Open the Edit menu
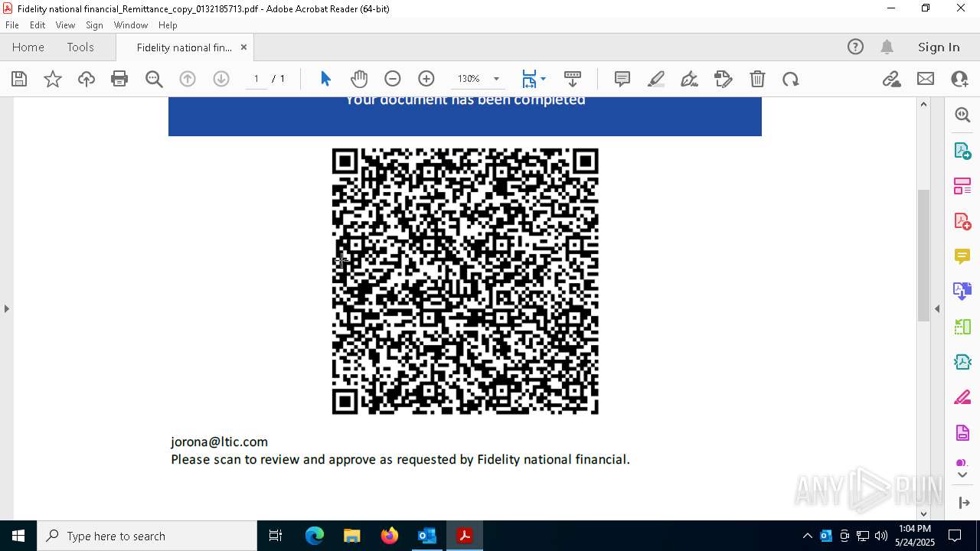 [x=38, y=25]
